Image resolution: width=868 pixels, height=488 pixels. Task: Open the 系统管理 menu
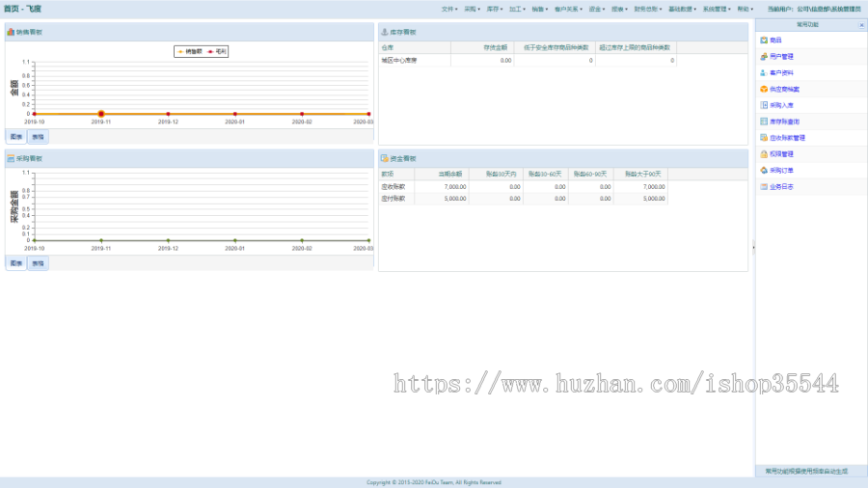pyautogui.click(x=717, y=10)
